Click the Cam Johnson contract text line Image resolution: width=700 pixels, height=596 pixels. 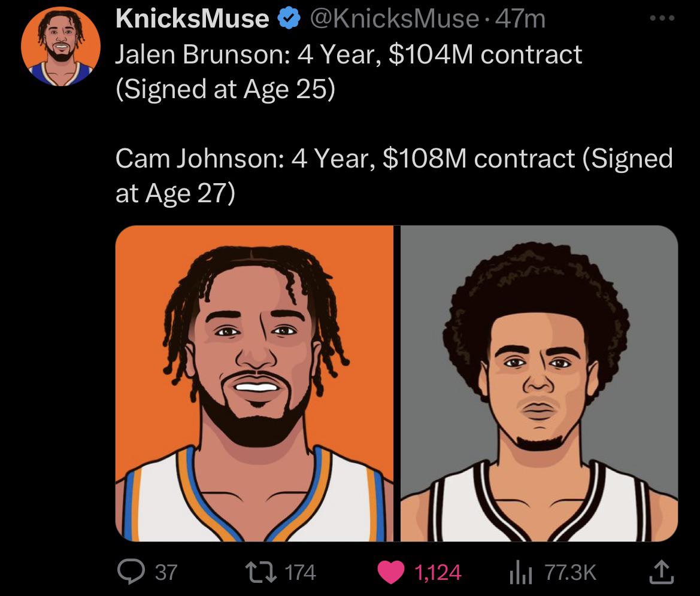pos(393,159)
